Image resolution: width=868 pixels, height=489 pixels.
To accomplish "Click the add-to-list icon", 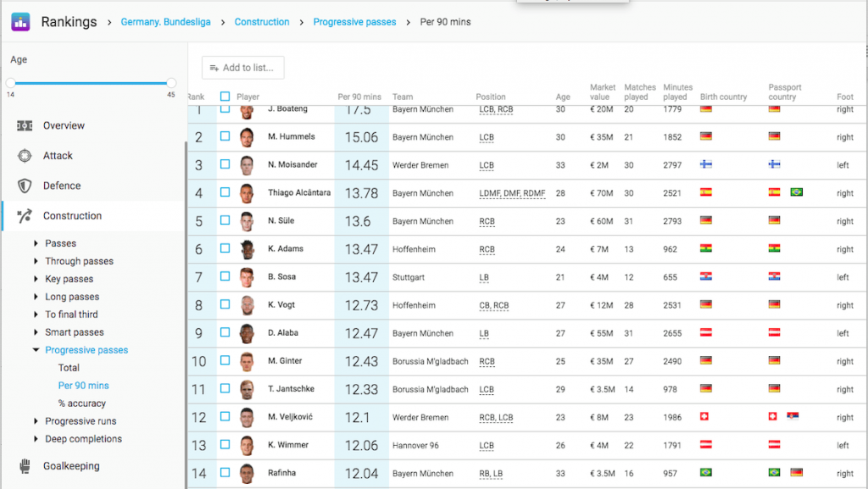I will 214,68.
